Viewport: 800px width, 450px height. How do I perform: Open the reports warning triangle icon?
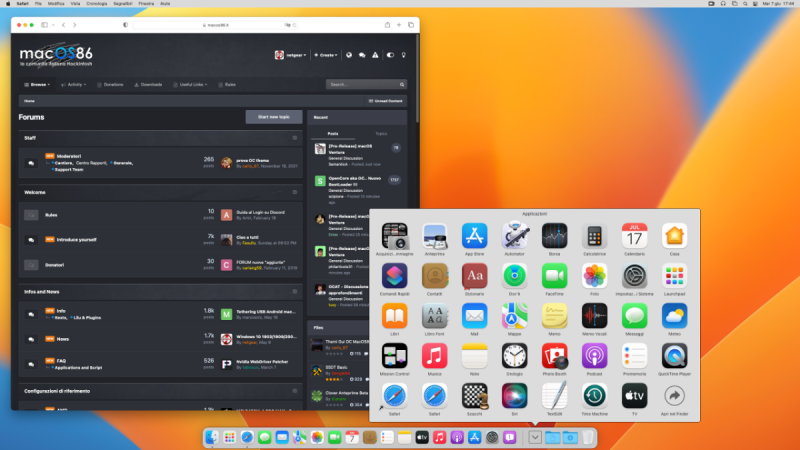pyautogui.click(x=376, y=55)
